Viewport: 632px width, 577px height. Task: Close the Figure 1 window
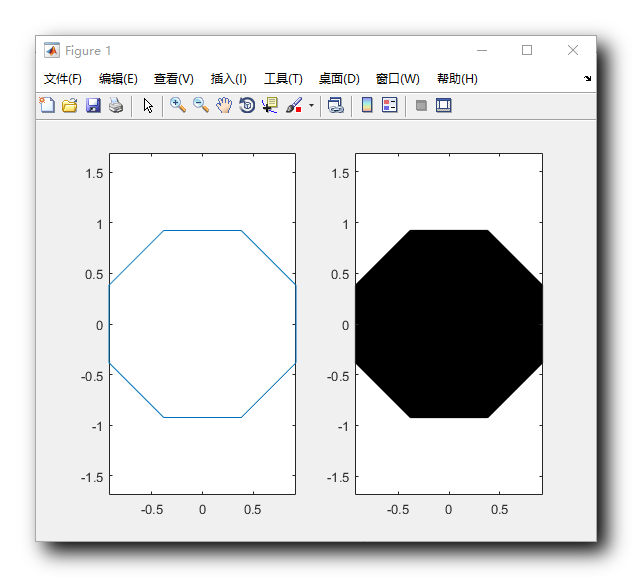573,50
